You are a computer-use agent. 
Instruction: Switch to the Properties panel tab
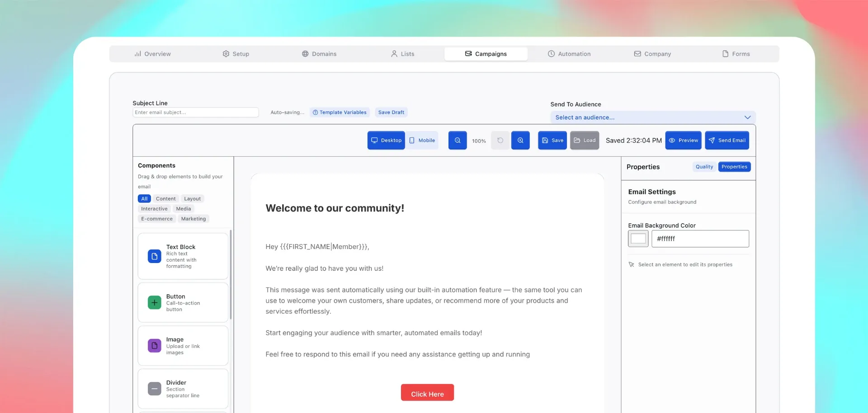(x=734, y=167)
